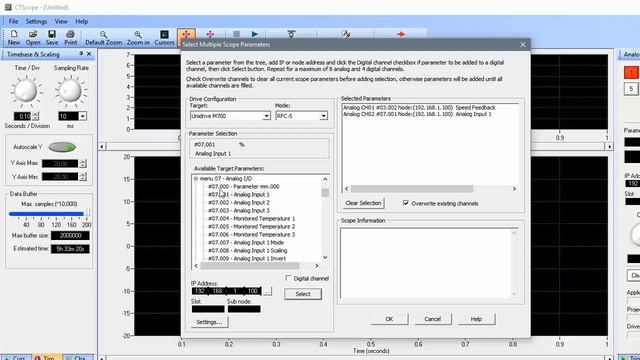Open the View menu
This screenshot has height=360, width=640.
tap(61, 21)
